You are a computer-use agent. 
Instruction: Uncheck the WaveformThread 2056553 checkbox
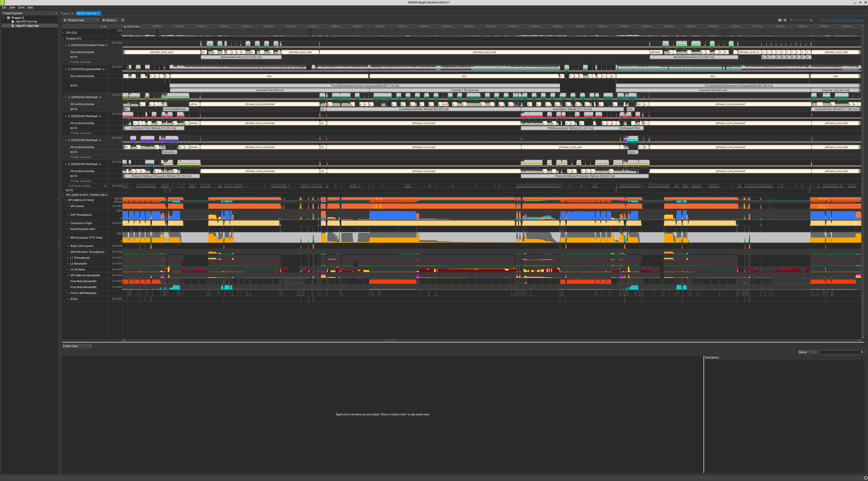(69, 45)
